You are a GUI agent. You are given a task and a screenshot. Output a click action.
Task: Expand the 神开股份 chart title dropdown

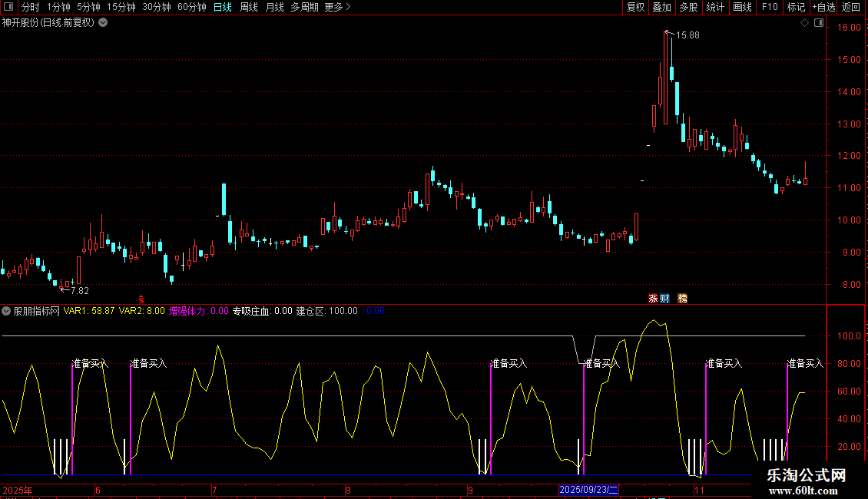pyautogui.click(x=103, y=22)
